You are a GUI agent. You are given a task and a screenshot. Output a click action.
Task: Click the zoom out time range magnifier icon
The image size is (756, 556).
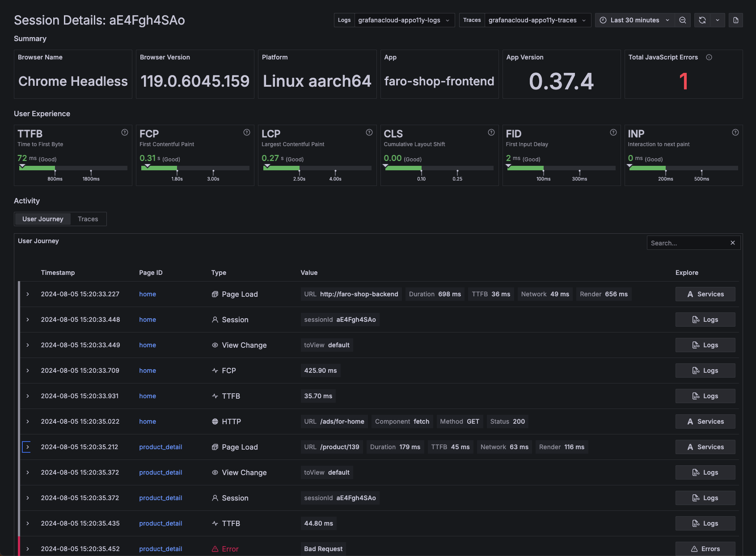click(x=683, y=20)
